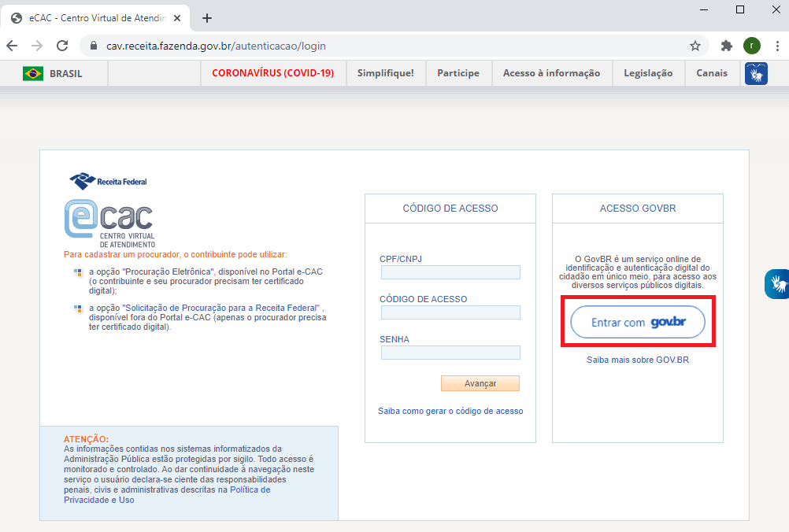789x532 pixels.
Task: Open the Acesso à informação menu
Action: pos(552,72)
